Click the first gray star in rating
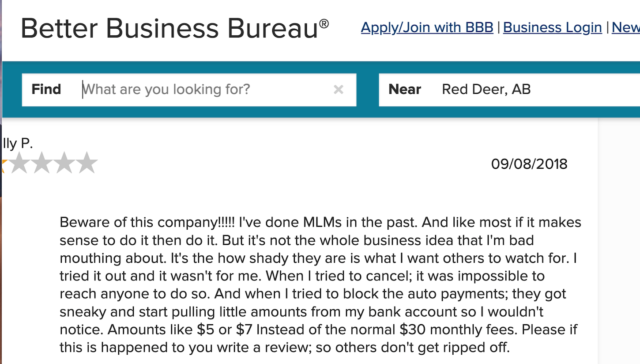 click(19, 163)
